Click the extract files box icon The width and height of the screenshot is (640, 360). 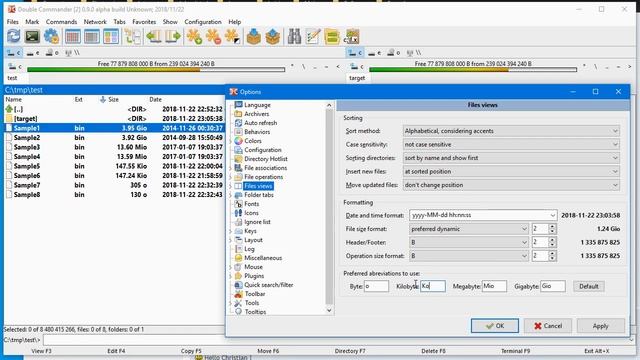[x=273, y=37]
